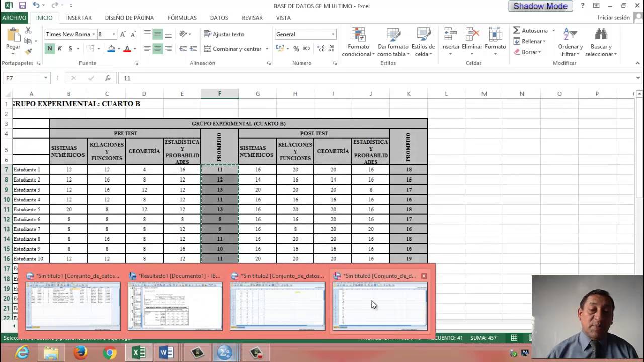644x362 pixels.
Task: Switch to DISEÑO DE PÁGINA tab
Action: [x=129, y=18]
